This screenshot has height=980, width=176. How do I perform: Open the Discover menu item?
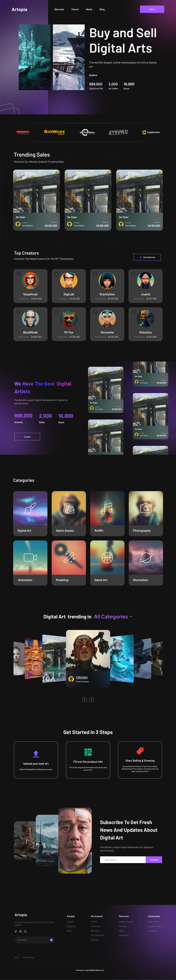click(59, 9)
